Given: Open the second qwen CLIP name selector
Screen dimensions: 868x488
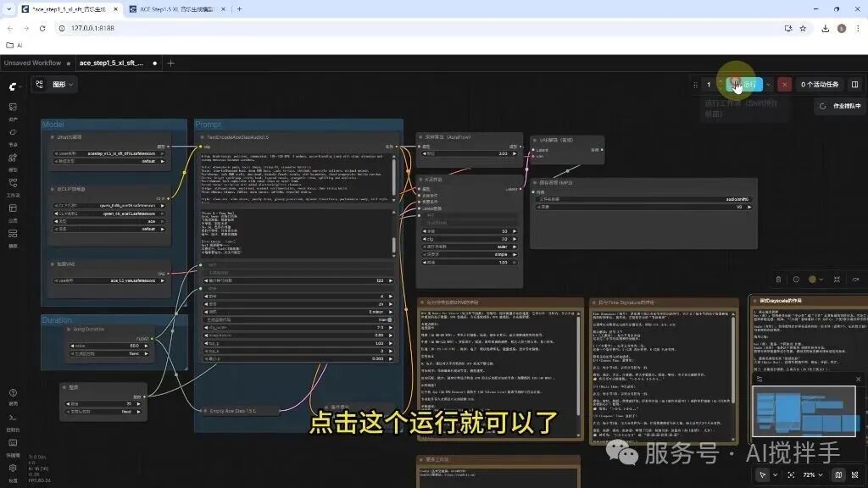Looking at the screenshot, I should 109,213.
